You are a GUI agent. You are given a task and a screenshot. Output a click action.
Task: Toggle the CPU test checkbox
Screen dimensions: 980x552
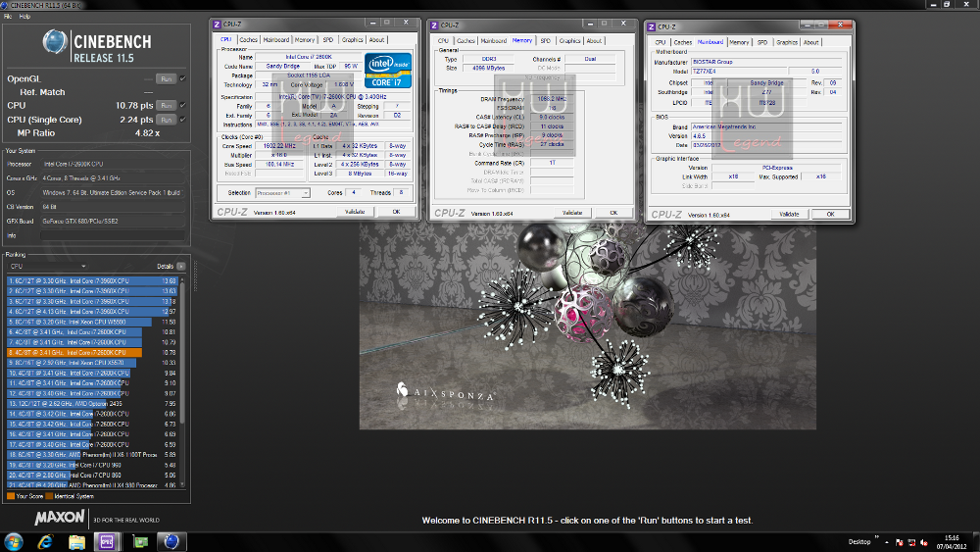click(x=183, y=105)
